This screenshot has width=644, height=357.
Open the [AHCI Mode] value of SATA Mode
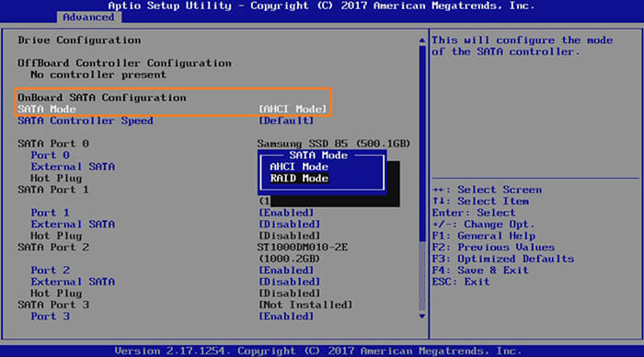pos(293,109)
